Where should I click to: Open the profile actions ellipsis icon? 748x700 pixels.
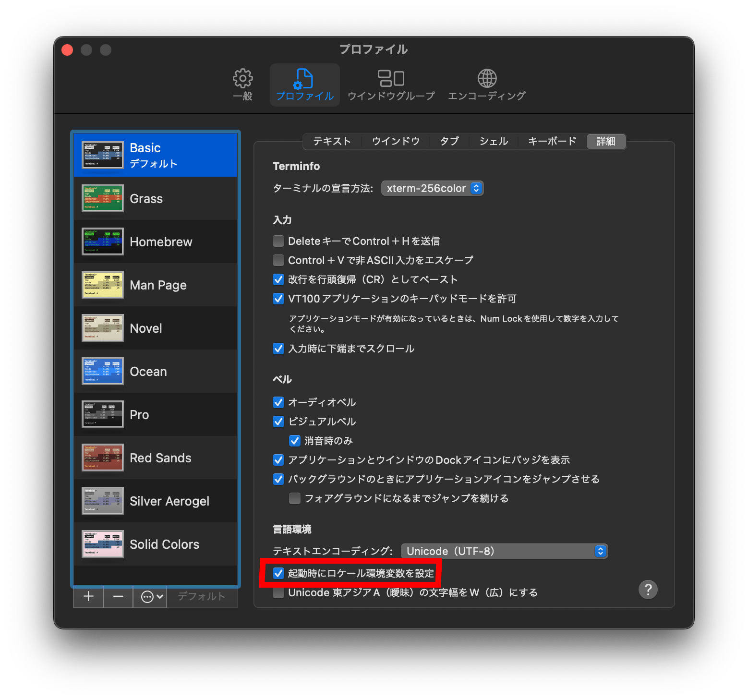coord(146,597)
